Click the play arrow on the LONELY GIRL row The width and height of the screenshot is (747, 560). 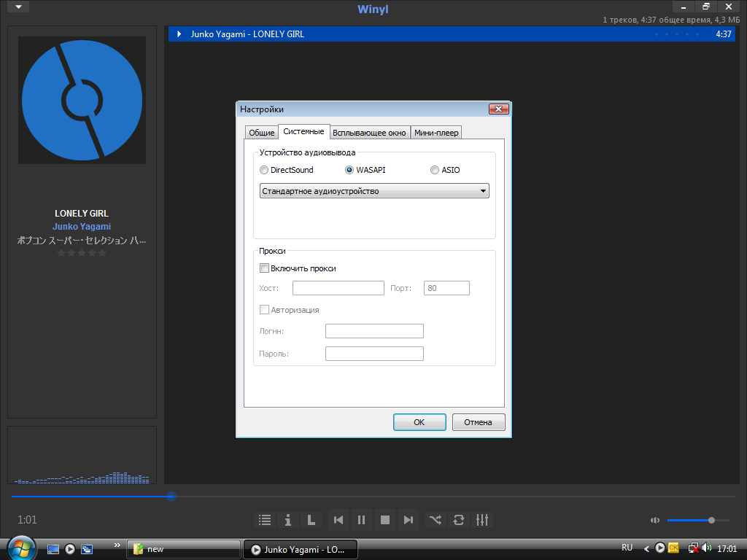point(179,34)
